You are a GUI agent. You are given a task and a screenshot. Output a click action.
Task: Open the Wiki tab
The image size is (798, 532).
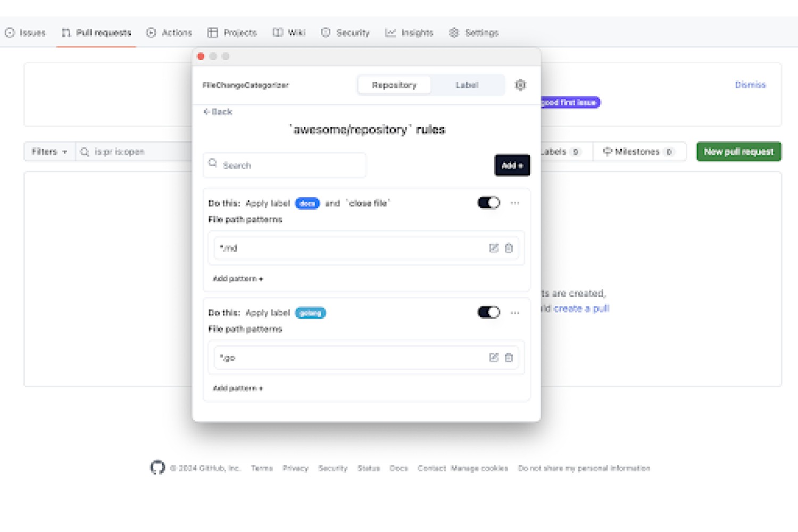click(289, 32)
